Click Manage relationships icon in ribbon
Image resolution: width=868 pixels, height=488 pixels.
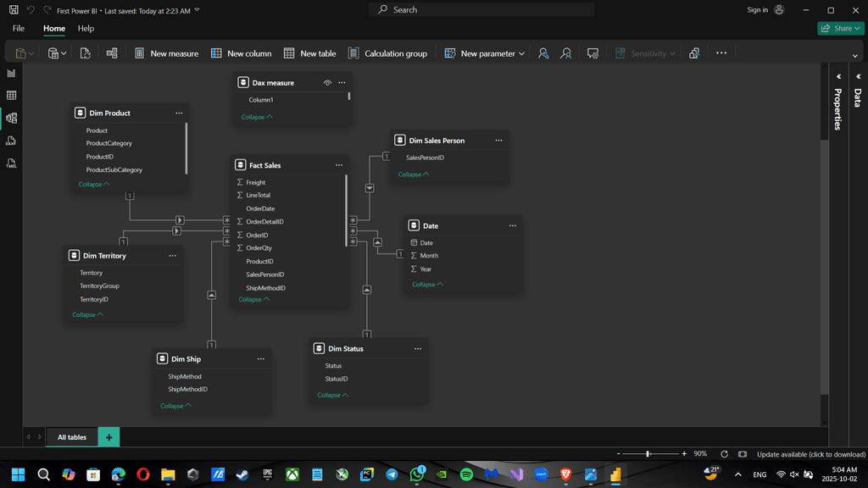pyautogui.click(x=112, y=53)
